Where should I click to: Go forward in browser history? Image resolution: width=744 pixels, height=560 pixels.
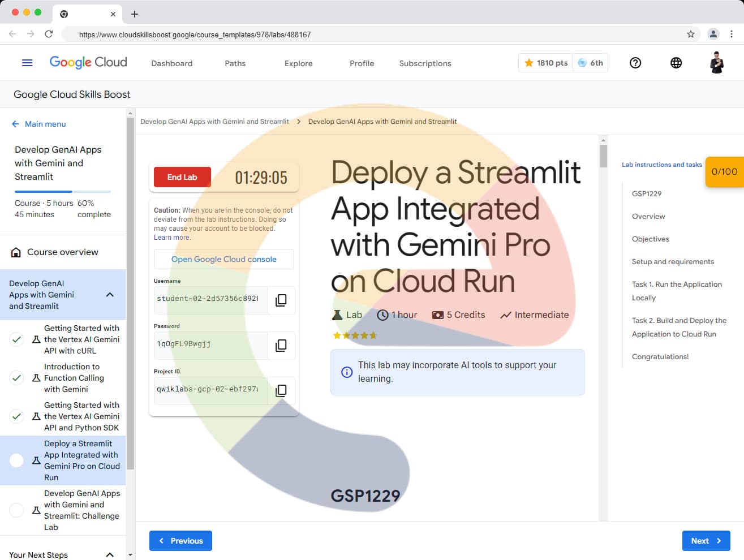pos(31,34)
